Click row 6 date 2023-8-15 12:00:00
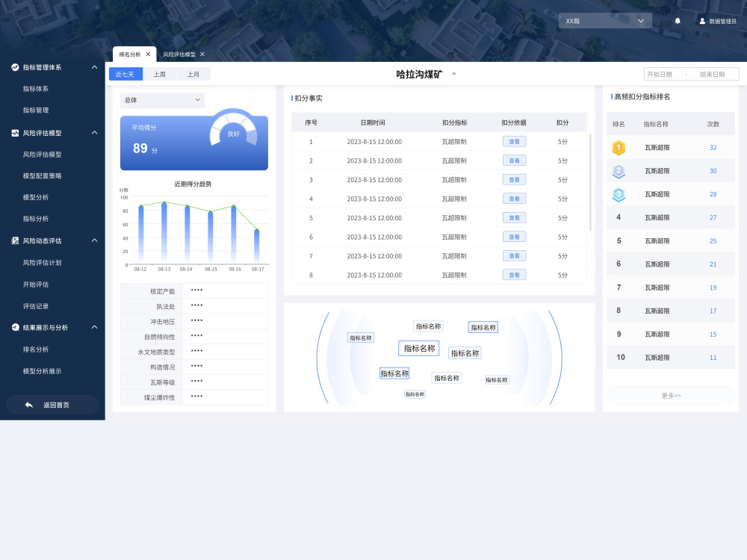Viewport: 747px width, 560px height. [x=374, y=237]
